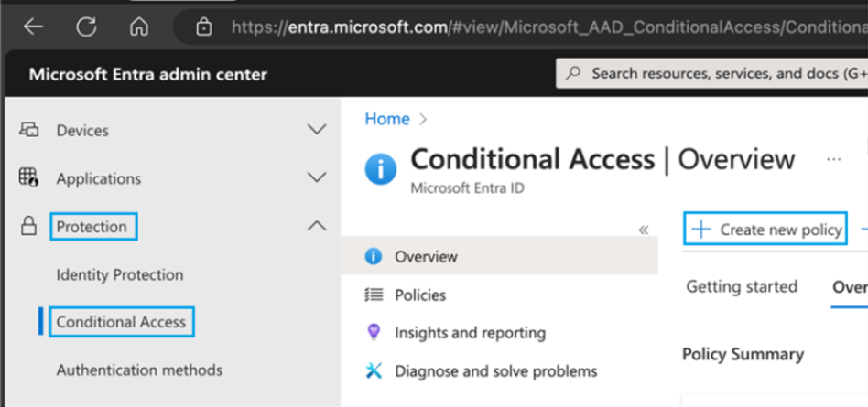Switch to the Getting started tab

[x=742, y=287]
